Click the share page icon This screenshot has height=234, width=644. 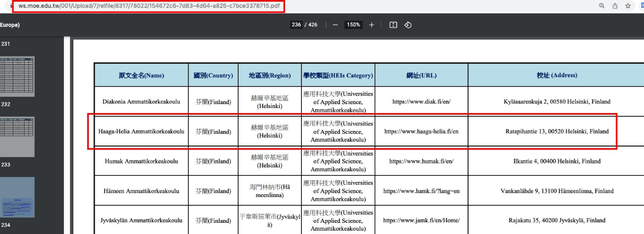click(615, 6)
